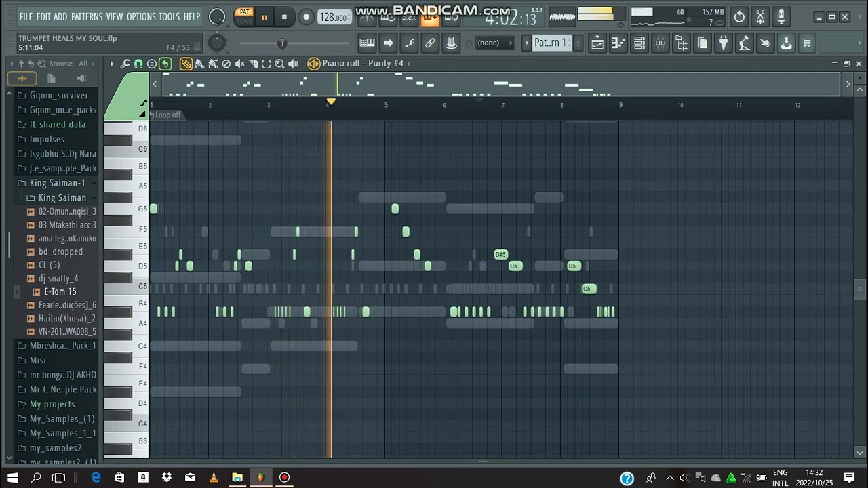This screenshot has height=488, width=868.
Task: Open the content library shopping cart icon
Action: pyautogui.click(x=807, y=43)
